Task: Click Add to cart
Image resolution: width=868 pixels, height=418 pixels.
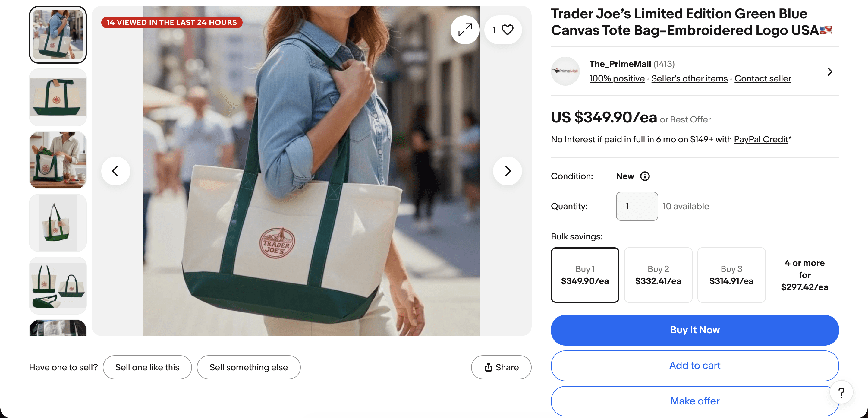Action: click(694, 366)
